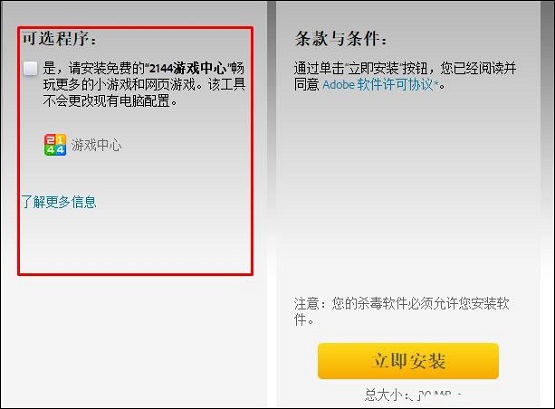
Task: Click the bold 2144游戏中心 text in description
Action: pyautogui.click(x=188, y=68)
